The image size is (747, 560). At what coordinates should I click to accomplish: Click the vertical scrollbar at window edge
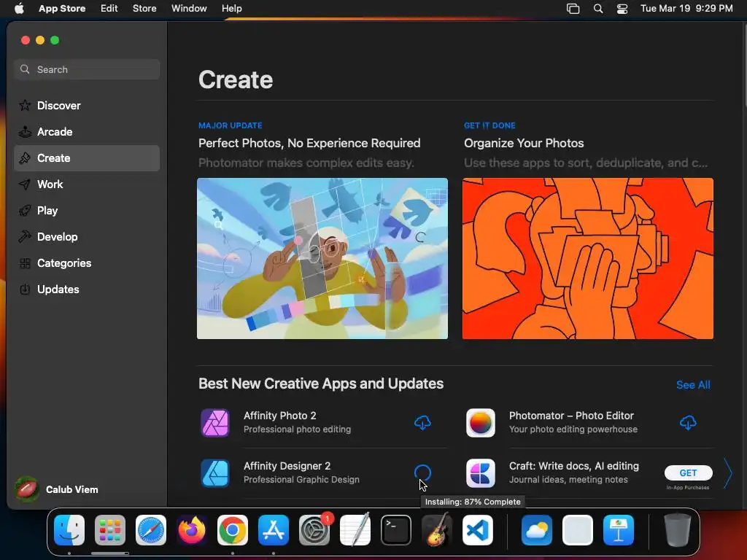(x=745, y=64)
